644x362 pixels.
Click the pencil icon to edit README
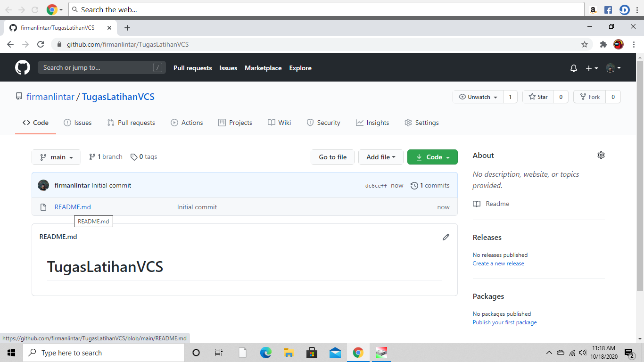click(x=446, y=237)
